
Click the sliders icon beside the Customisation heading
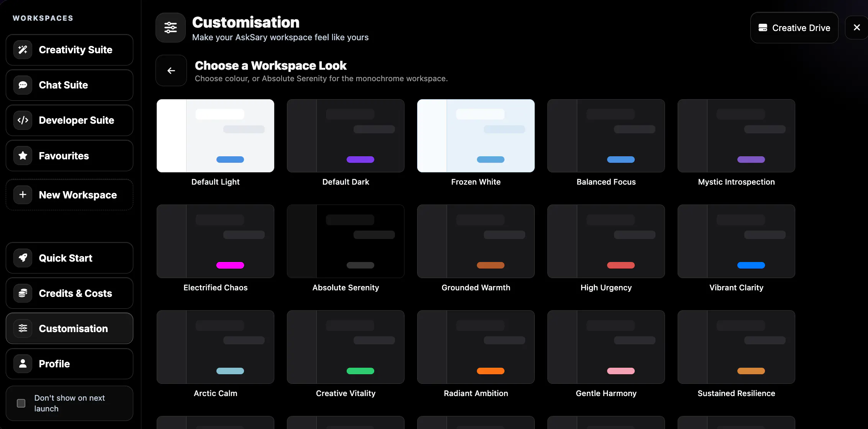170,28
